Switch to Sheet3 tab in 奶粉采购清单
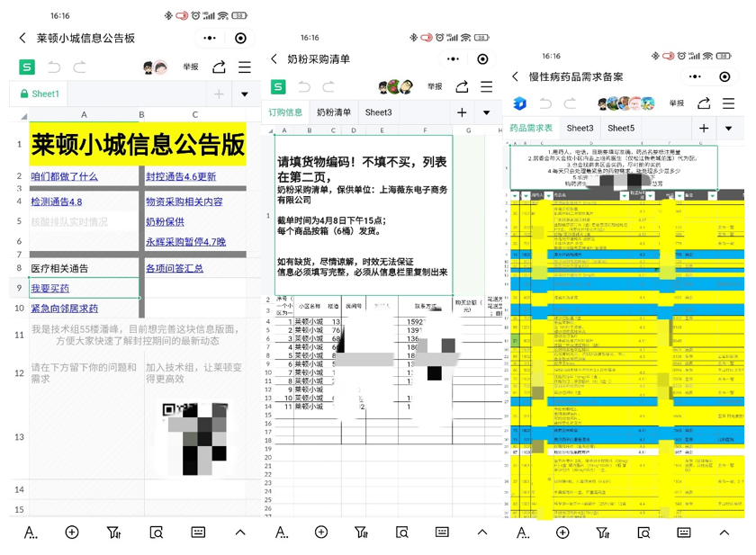 pos(379,112)
